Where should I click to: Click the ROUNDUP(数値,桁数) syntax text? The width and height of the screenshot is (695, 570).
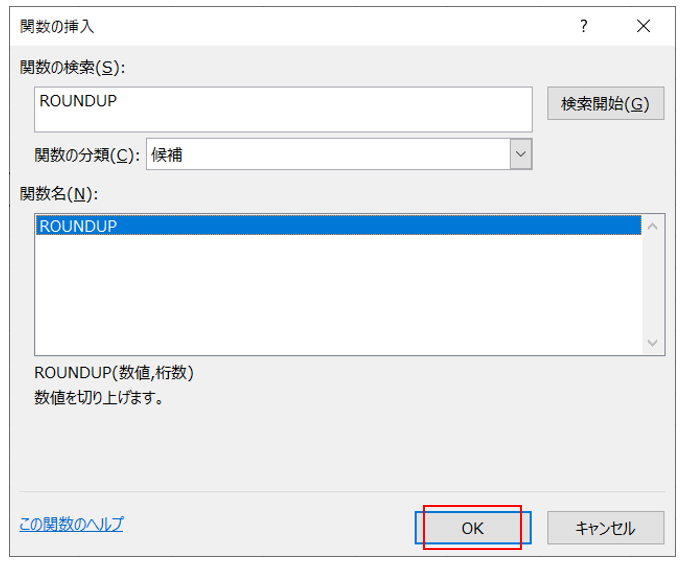click(114, 373)
